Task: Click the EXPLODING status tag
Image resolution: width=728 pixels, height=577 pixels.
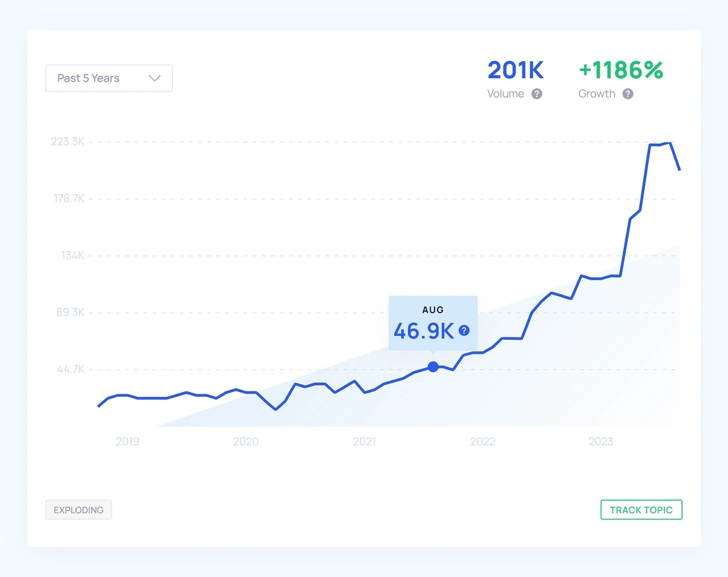Action: tap(78, 510)
